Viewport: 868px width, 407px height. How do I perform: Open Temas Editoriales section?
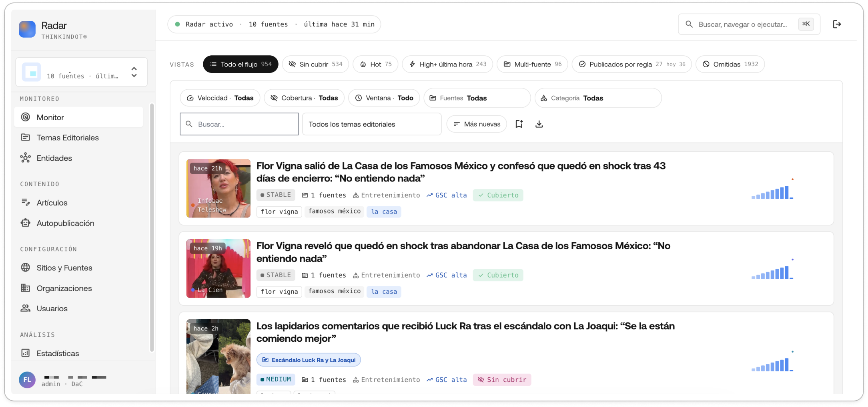78,138
